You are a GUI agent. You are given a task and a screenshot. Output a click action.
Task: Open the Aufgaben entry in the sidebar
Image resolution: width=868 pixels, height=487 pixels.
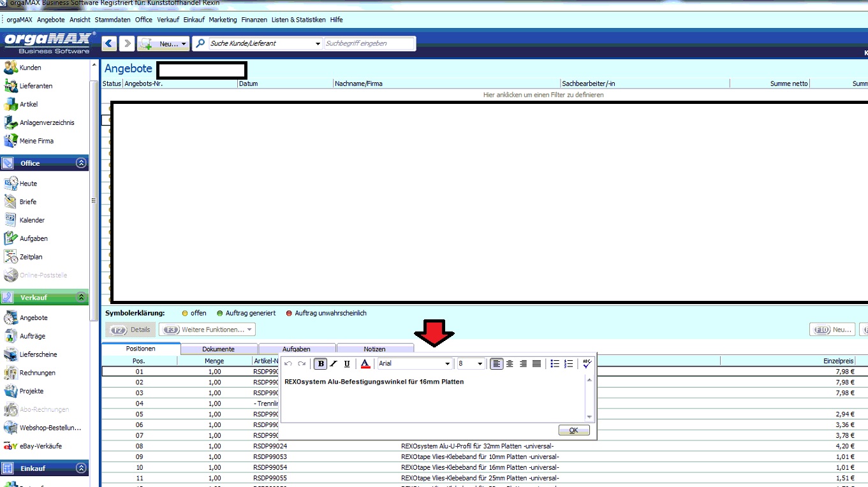[x=26, y=238]
